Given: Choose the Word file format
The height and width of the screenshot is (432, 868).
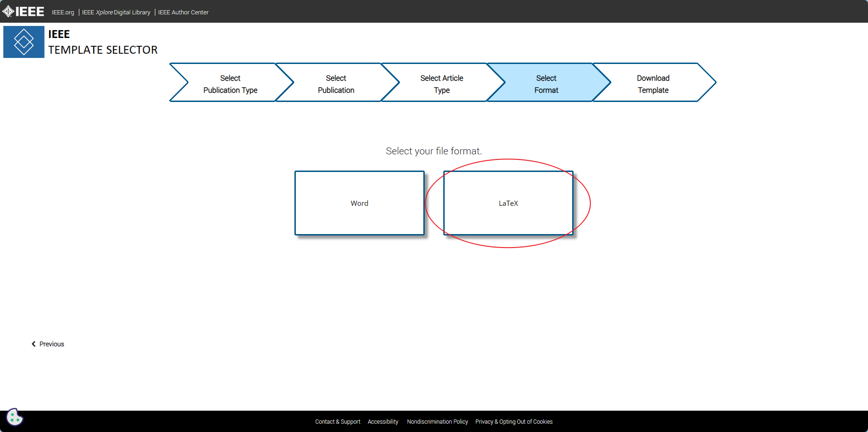Looking at the screenshot, I should (x=359, y=203).
